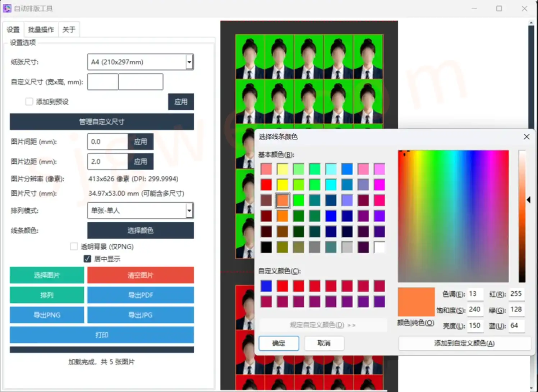This screenshot has width=538, height=392.
Task: Click the 导出PNG button
Action: pos(47,315)
